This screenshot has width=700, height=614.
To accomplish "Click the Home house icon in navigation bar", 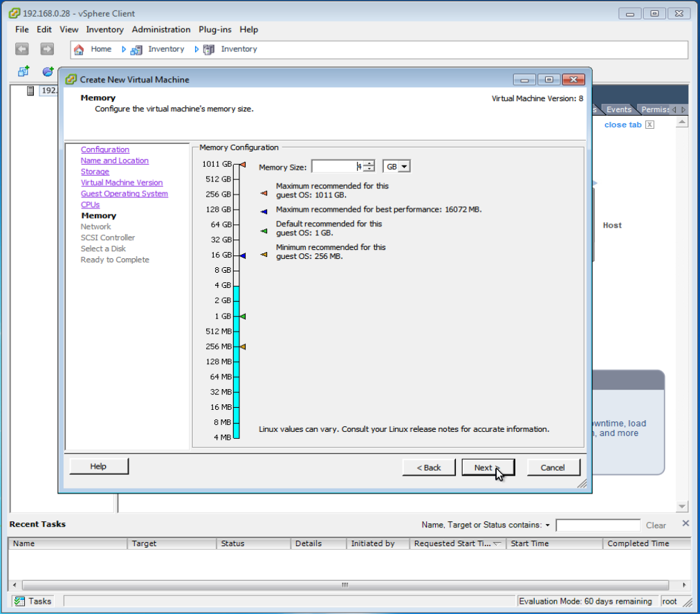I will [x=79, y=49].
